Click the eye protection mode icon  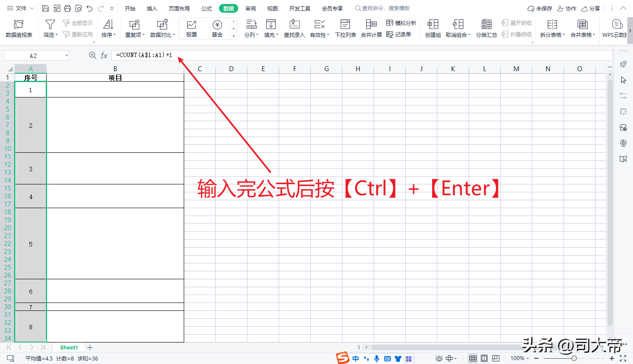coord(439,358)
